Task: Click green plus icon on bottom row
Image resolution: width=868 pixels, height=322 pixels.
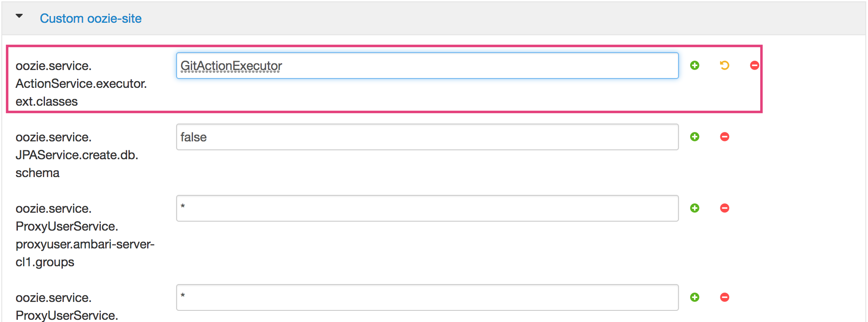Action: tap(694, 297)
